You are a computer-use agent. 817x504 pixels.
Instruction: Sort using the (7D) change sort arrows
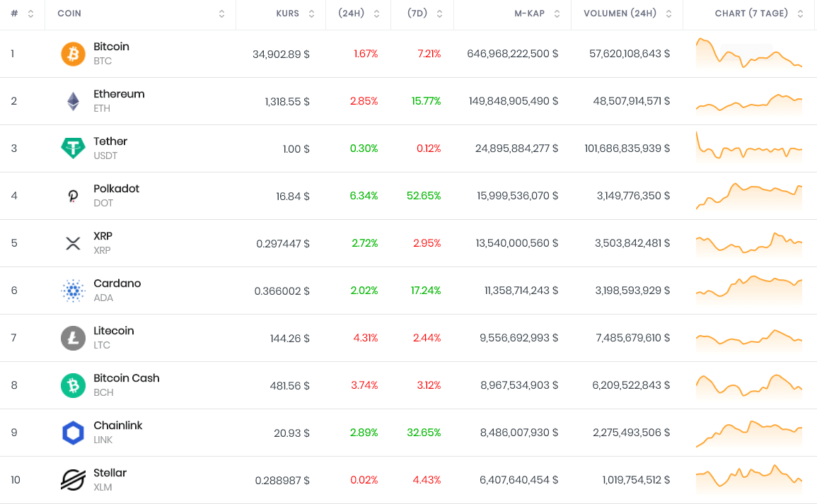(440, 13)
